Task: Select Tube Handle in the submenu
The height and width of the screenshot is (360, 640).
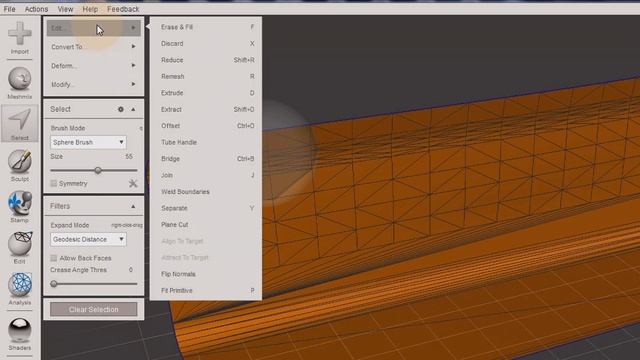Action: [x=206, y=142]
